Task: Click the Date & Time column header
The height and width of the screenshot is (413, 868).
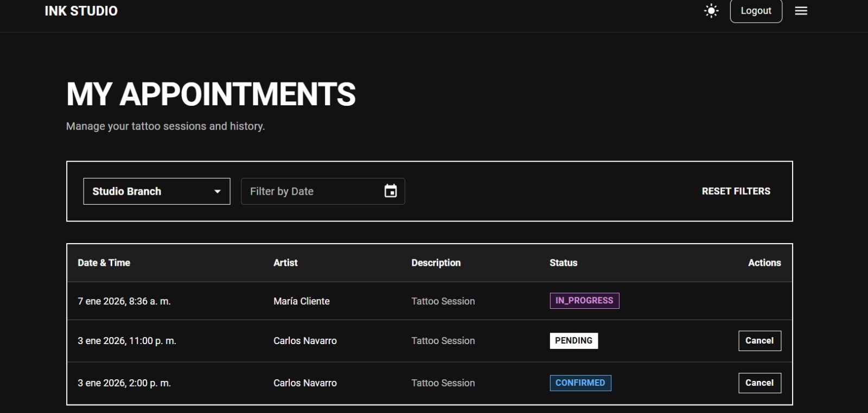Action: click(104, 263)
